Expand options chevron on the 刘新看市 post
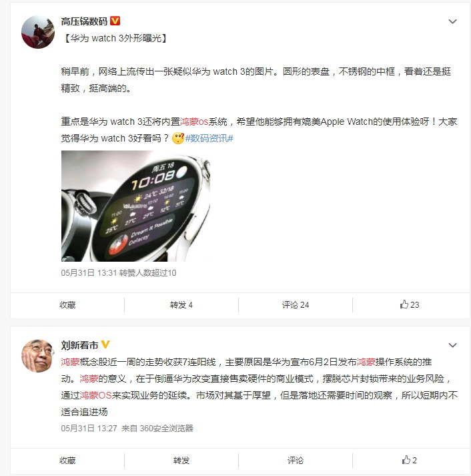 452,345
